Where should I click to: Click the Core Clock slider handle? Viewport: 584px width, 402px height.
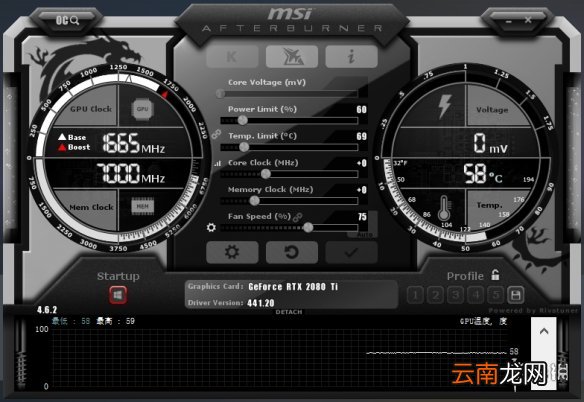point(266,174)
